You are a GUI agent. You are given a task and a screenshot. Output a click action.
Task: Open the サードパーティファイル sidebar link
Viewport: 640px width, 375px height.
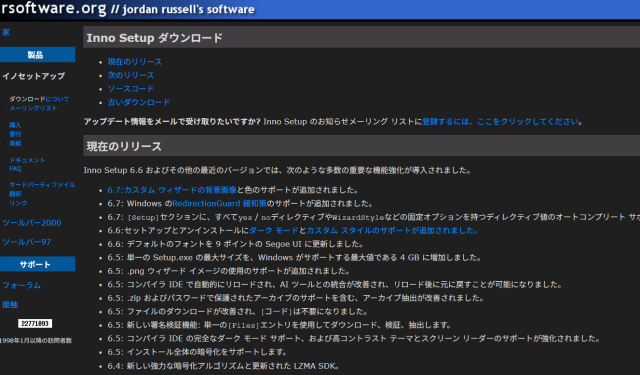click(42, 185)
